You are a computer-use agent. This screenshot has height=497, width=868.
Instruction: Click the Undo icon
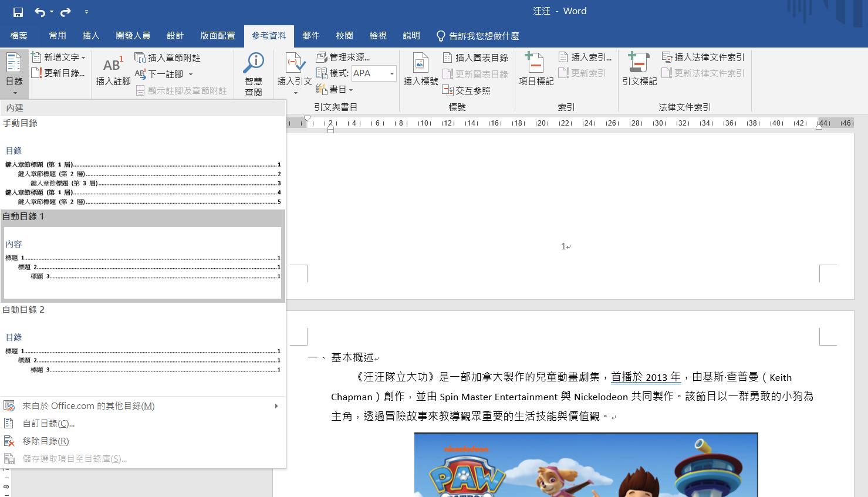point(39,12)
